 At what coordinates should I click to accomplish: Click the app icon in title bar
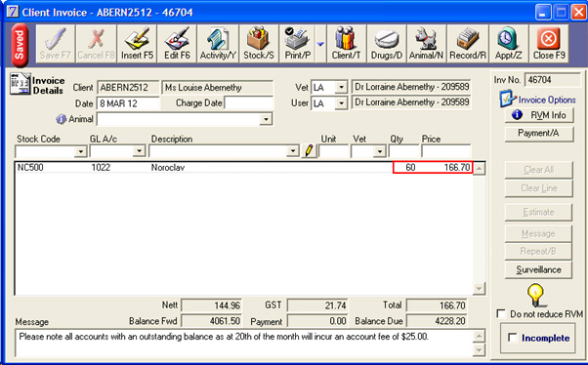click(13, 12)
